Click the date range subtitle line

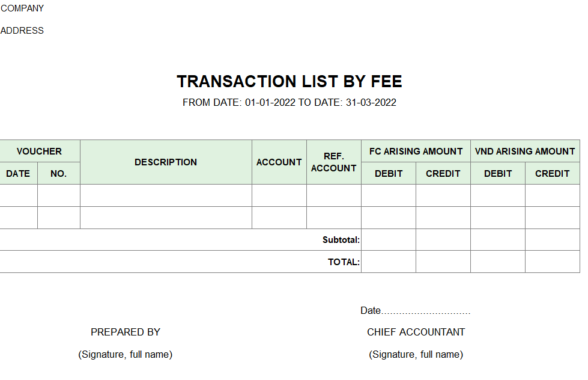[289, 102]
